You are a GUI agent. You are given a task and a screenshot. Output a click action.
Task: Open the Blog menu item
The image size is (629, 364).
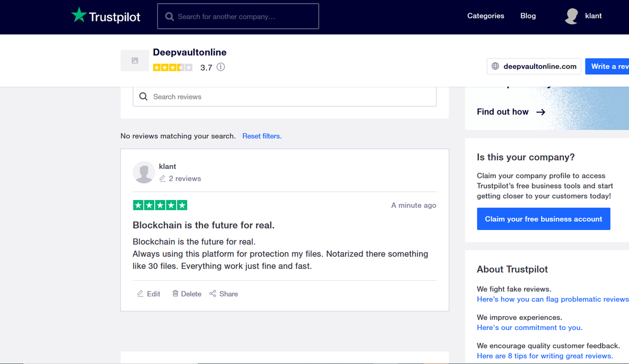(x=528, y=16)
